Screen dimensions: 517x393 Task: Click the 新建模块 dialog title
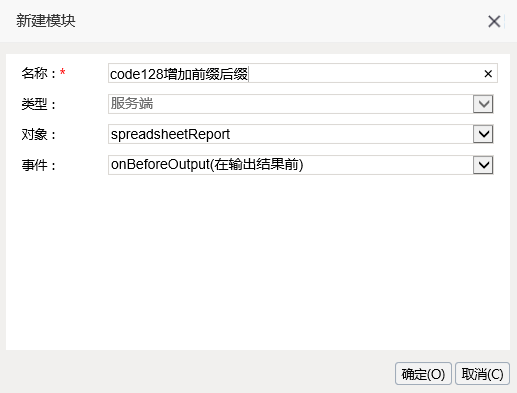(x=46, y=21)
